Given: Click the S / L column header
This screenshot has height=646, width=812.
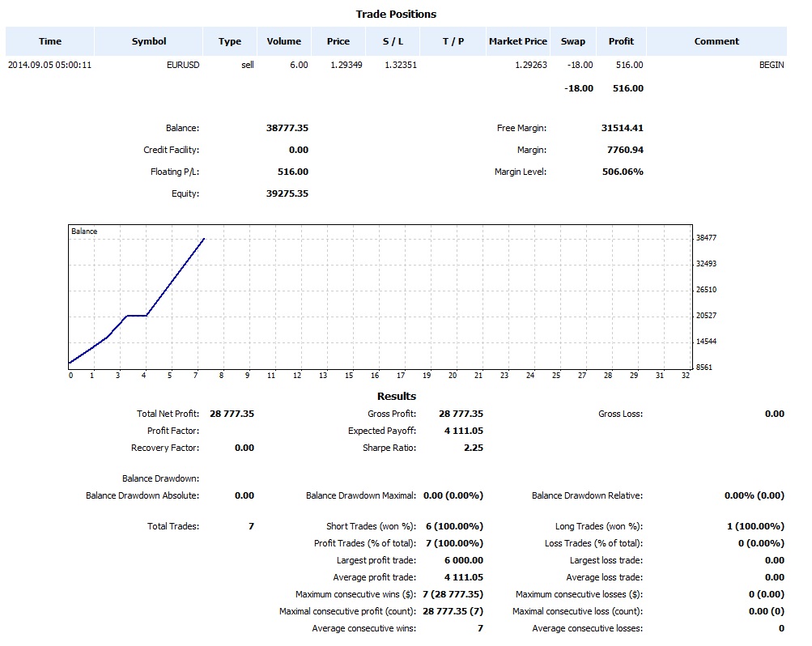Looking at the screenshot, I should pos(393,41).
